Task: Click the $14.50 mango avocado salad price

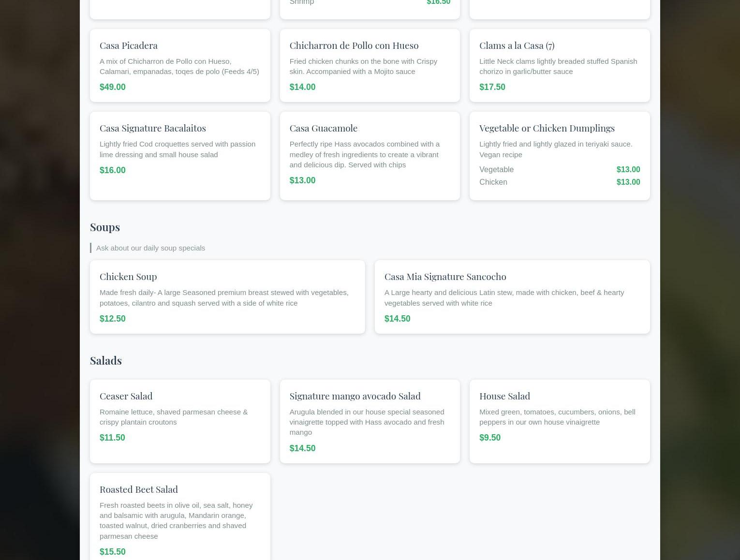Action: [302, 448]
